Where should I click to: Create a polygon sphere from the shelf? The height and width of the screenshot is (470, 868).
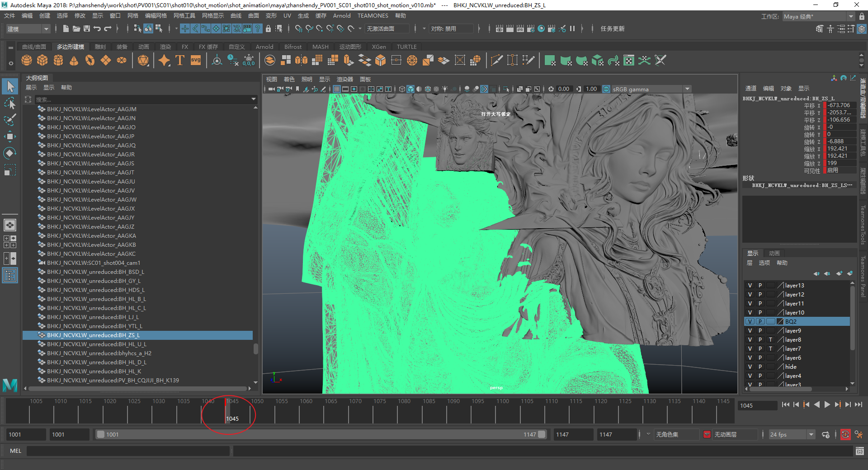pos(27,61)
